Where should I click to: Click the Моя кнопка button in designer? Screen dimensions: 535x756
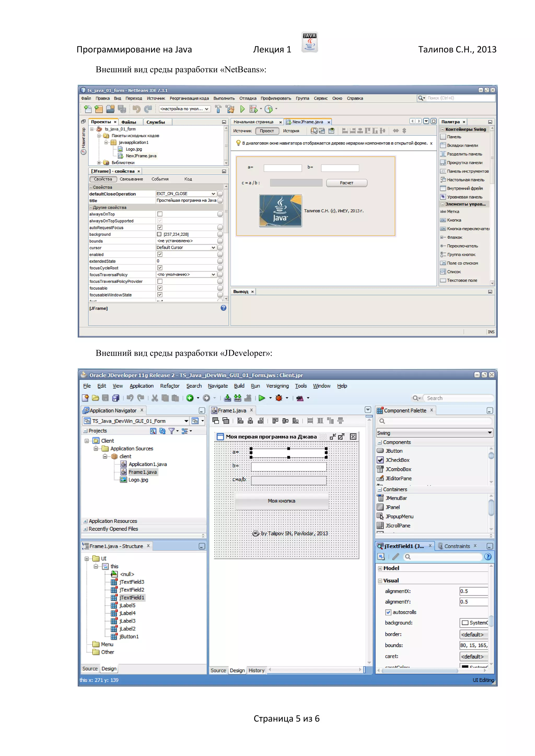coord(281,501)
